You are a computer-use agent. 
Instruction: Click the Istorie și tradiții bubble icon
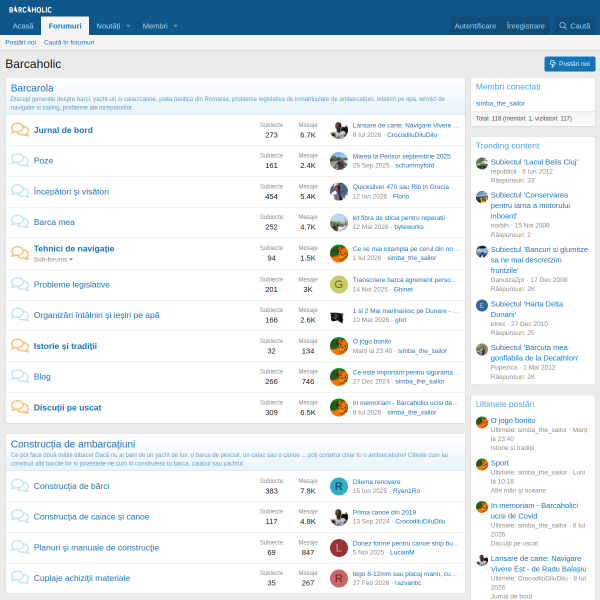point(20,346)
